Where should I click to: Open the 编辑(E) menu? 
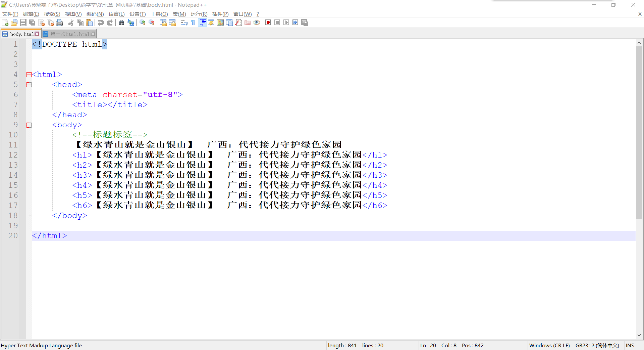pos(31,14)
